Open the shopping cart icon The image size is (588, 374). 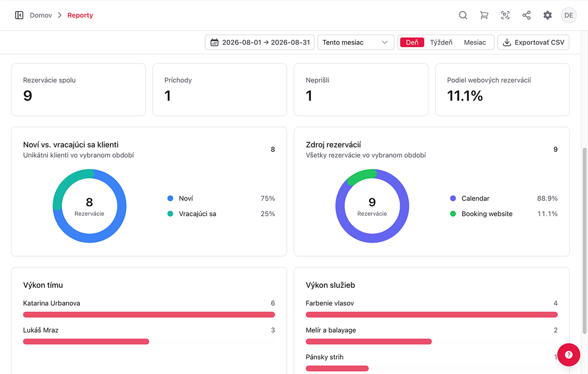484,15
